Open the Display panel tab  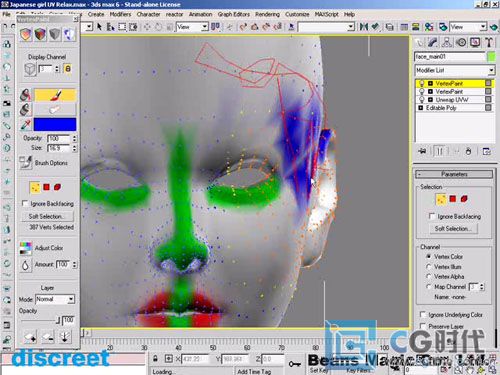tap(475, 42)
